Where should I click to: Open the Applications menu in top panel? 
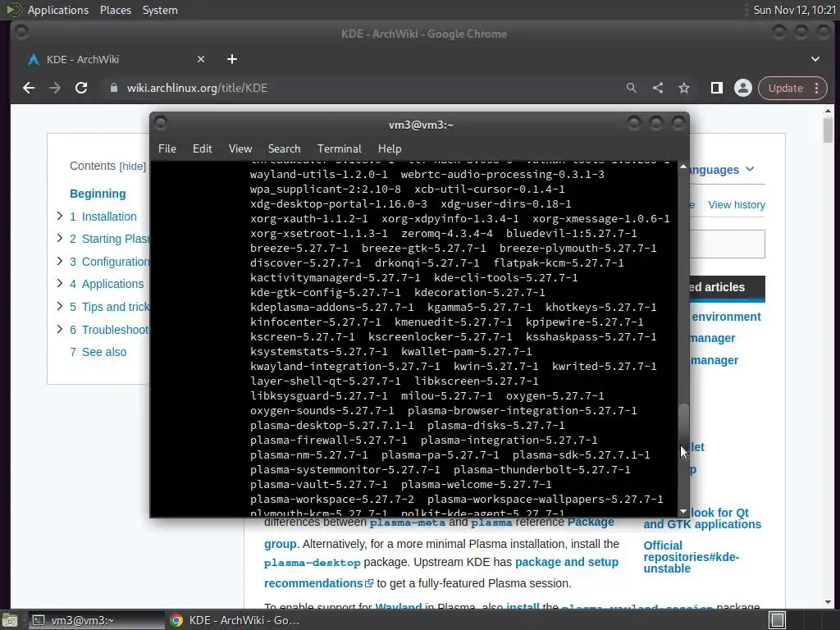click(58, 10)
